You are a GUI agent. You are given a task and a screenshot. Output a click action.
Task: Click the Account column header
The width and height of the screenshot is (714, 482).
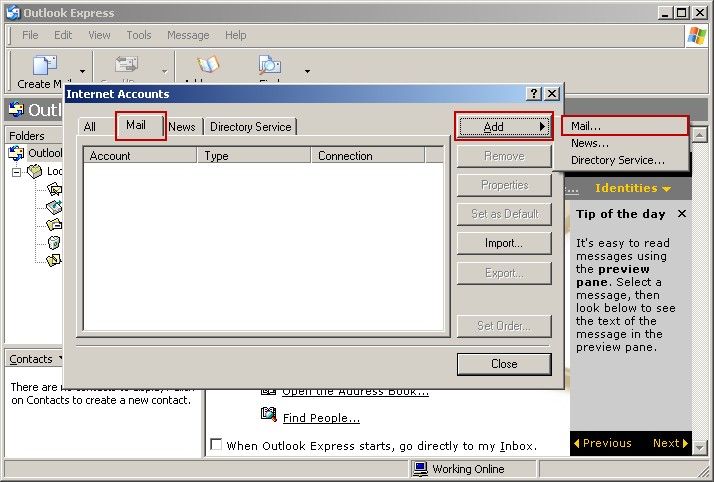click(x=140, y=156)
